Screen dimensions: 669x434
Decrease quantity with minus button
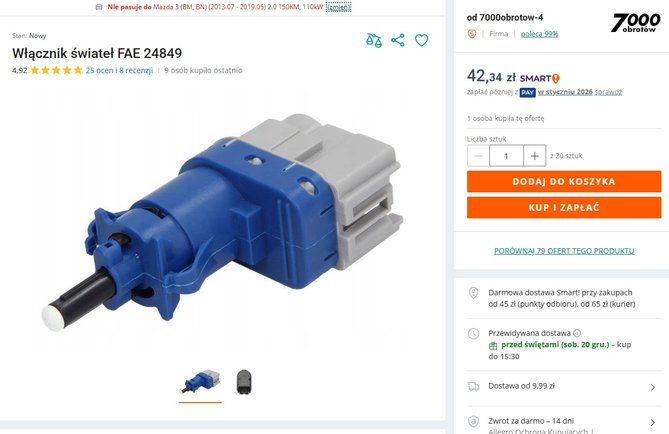pos(478,156)
